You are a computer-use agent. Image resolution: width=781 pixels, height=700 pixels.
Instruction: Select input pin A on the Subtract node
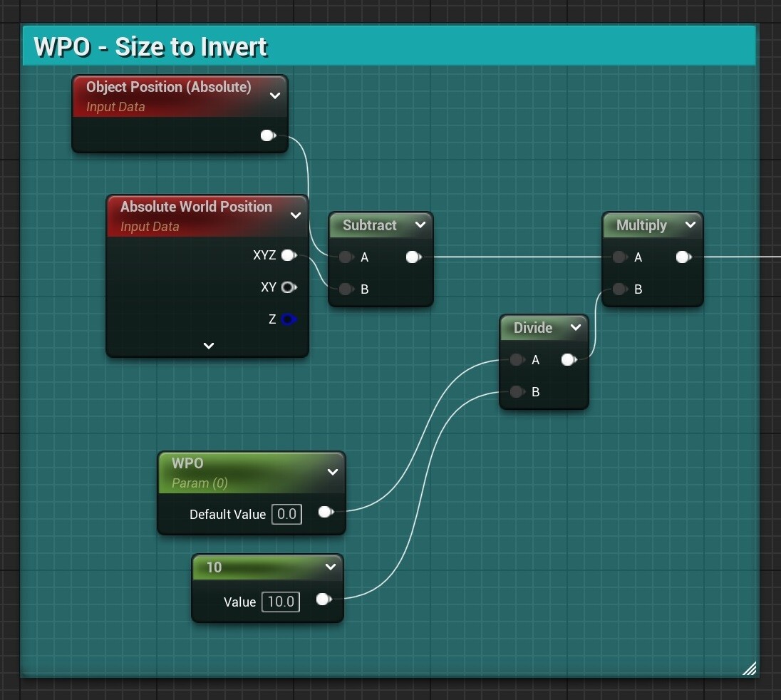coord(346,257)
